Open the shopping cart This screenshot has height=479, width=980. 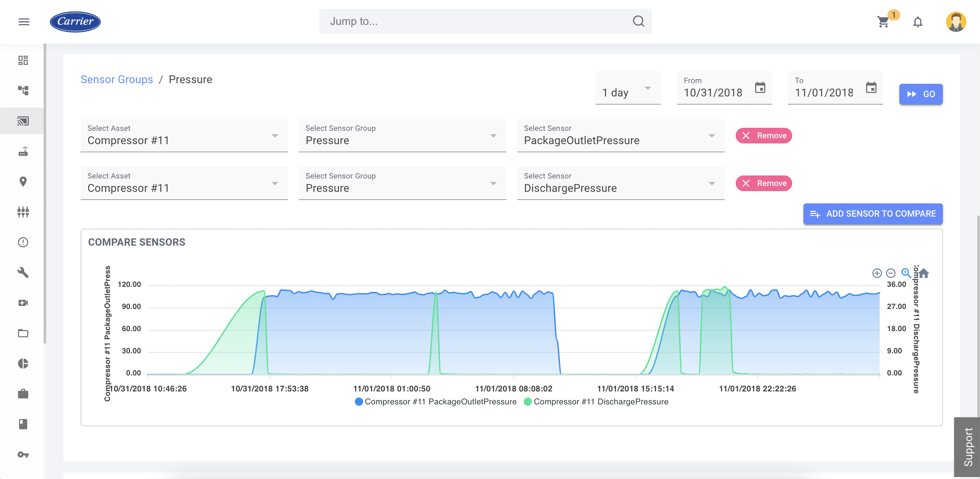[x=883, y=22]
